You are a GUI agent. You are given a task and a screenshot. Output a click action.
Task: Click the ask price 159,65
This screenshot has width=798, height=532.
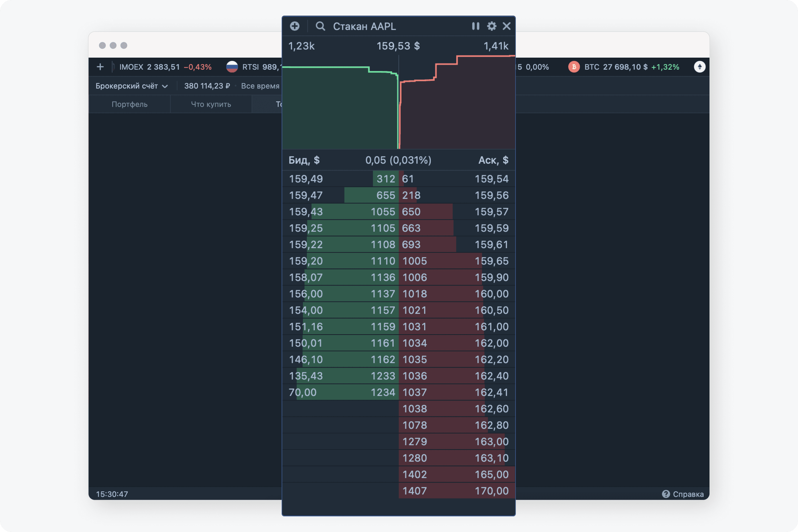tap(492, 261)
